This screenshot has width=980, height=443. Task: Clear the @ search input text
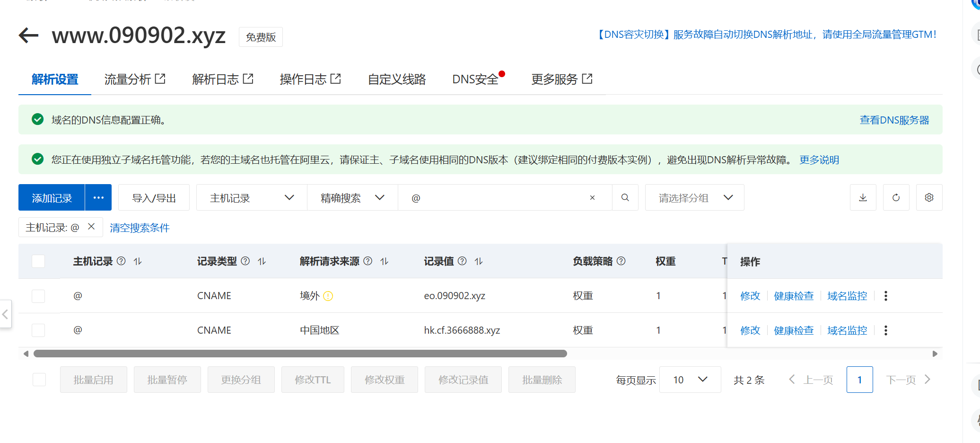click(592, 197)
